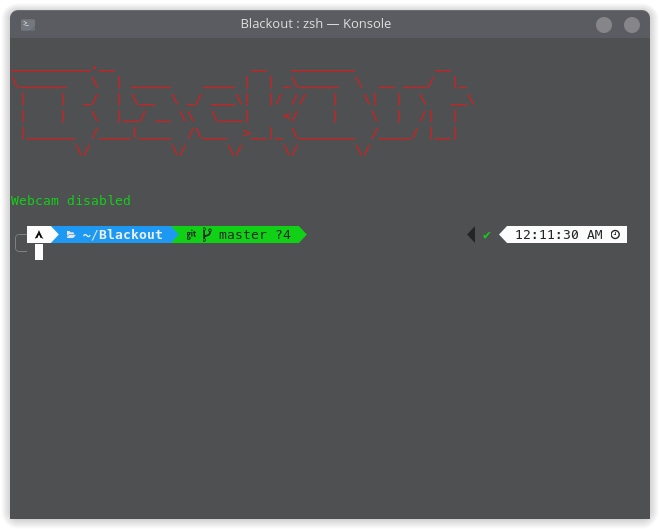Click the Konsole terminal icon in title bar
This screenshot has width=660, height=529.
(28, 24)
